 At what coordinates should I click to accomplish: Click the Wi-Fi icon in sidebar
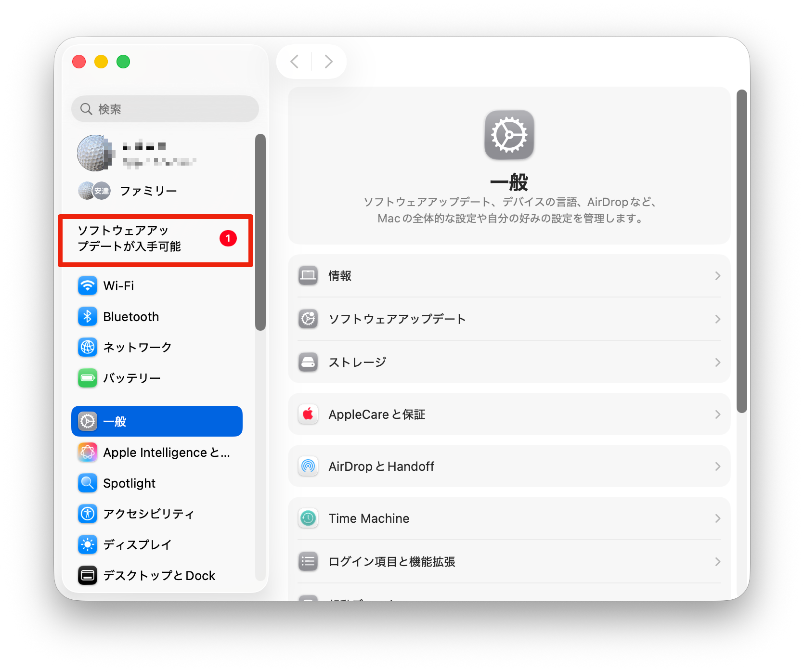88,286
